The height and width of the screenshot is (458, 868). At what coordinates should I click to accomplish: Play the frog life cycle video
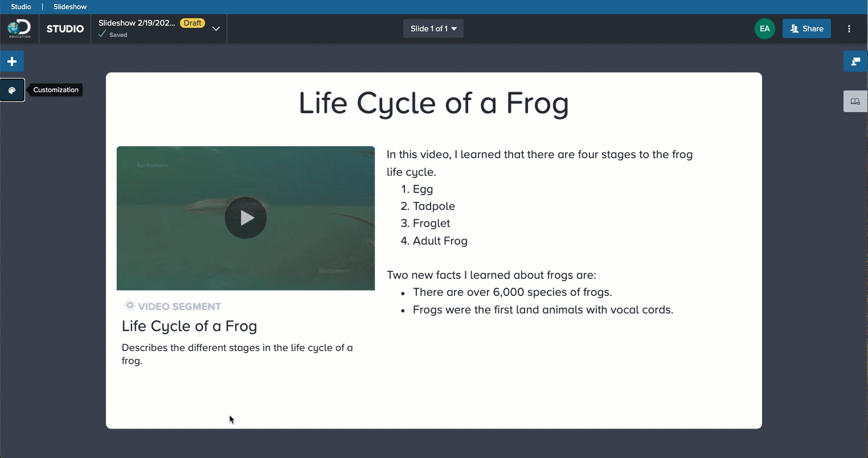click(x=245, y=218)
